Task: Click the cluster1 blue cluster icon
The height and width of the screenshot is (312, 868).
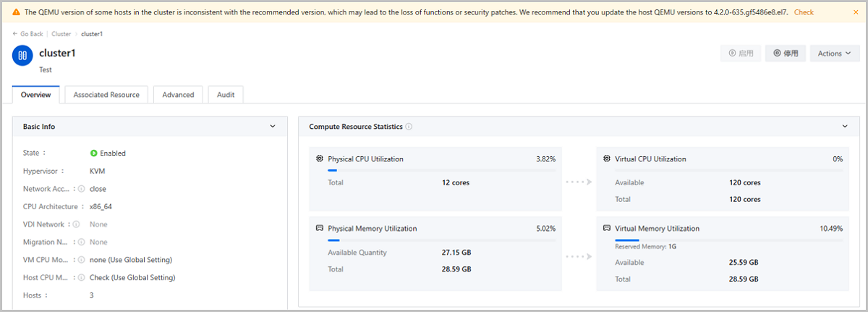Action: tap(23, 54)
